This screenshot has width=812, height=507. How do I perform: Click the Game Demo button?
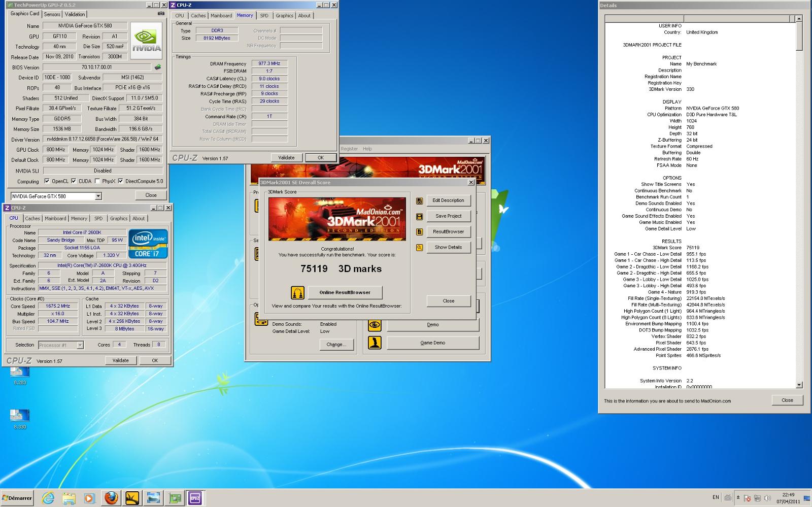(433, 343)
